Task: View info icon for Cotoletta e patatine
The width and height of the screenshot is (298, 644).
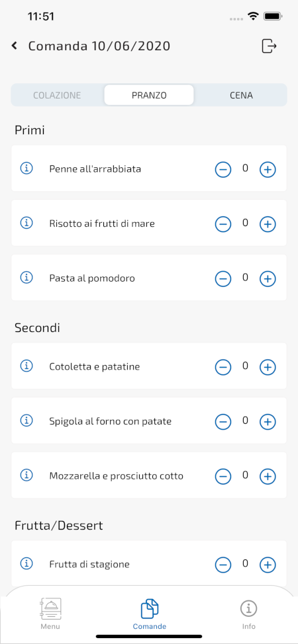Action: pos(26,366)
